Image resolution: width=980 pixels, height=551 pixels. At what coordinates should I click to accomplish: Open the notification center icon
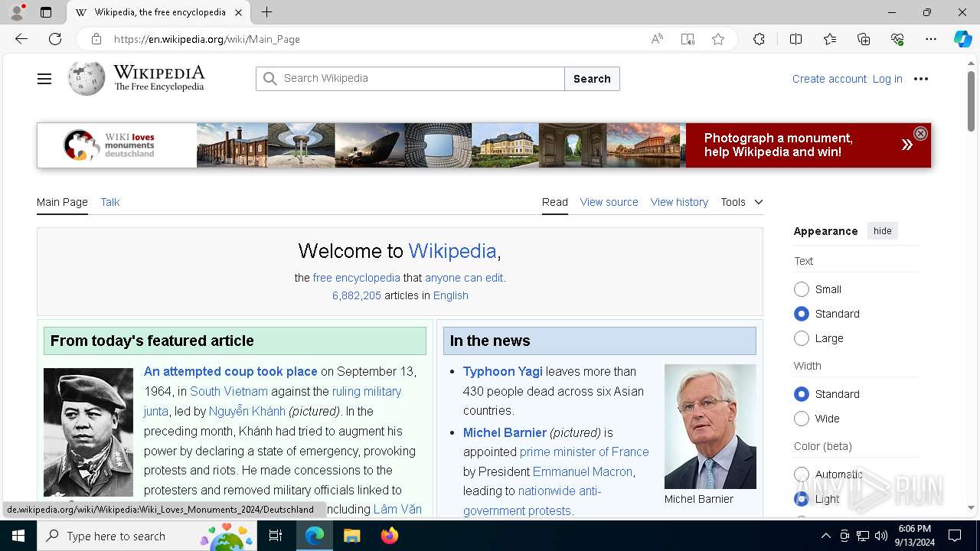point(955,536)
